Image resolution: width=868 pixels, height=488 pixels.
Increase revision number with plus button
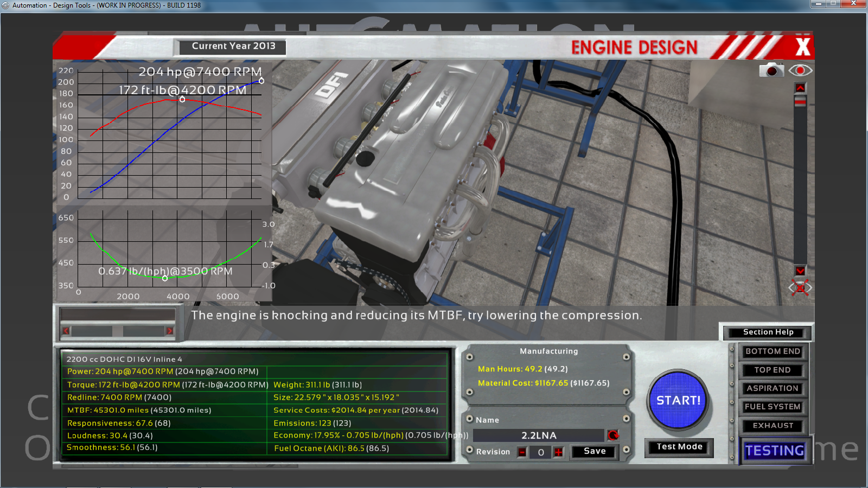coord(558,452)
